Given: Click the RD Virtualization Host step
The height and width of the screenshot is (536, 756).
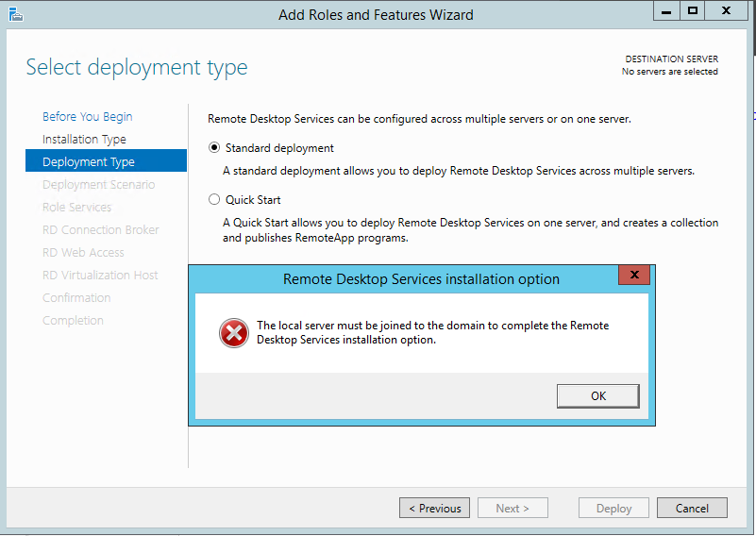Looking at the screenshot, I should tap(100, 276).
